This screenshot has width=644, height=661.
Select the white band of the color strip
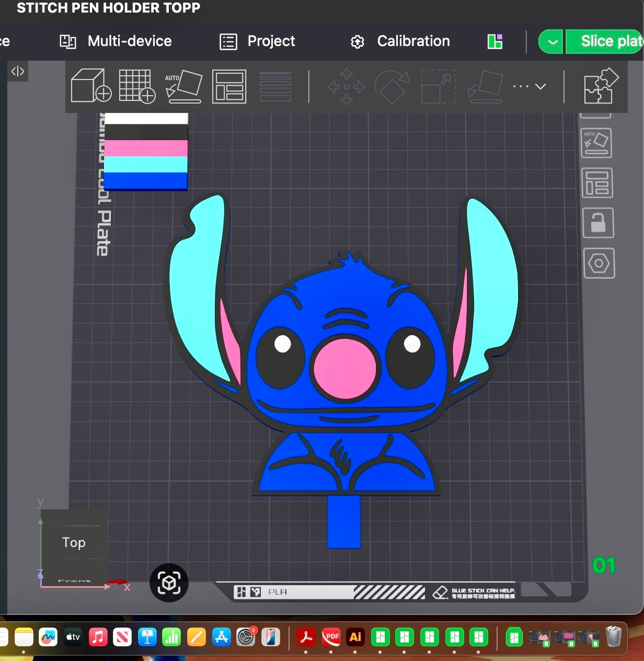tap(146, 119)
